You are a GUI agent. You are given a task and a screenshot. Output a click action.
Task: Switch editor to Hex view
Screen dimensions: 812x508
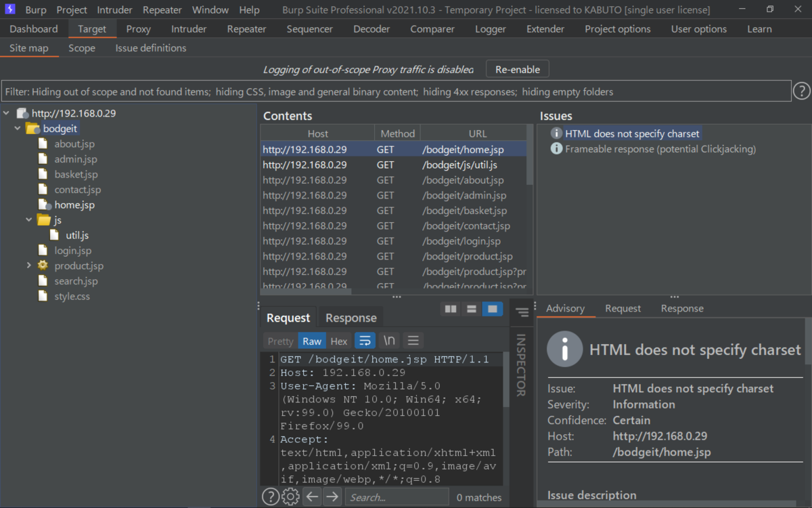coord(339,341)
